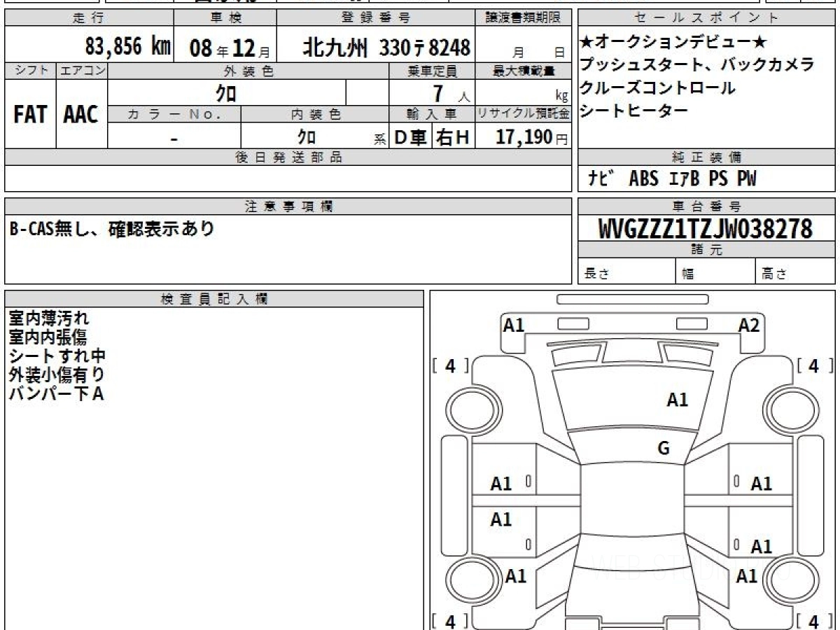
Task: Select the 注意事項欄 header
Action: click(x=288, y=206)
